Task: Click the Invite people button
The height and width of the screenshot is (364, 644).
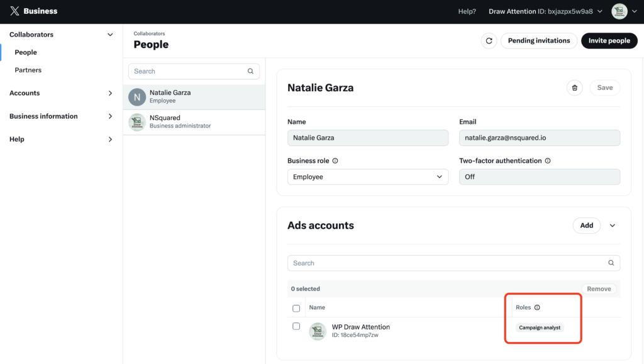Action: coord(609,40)
